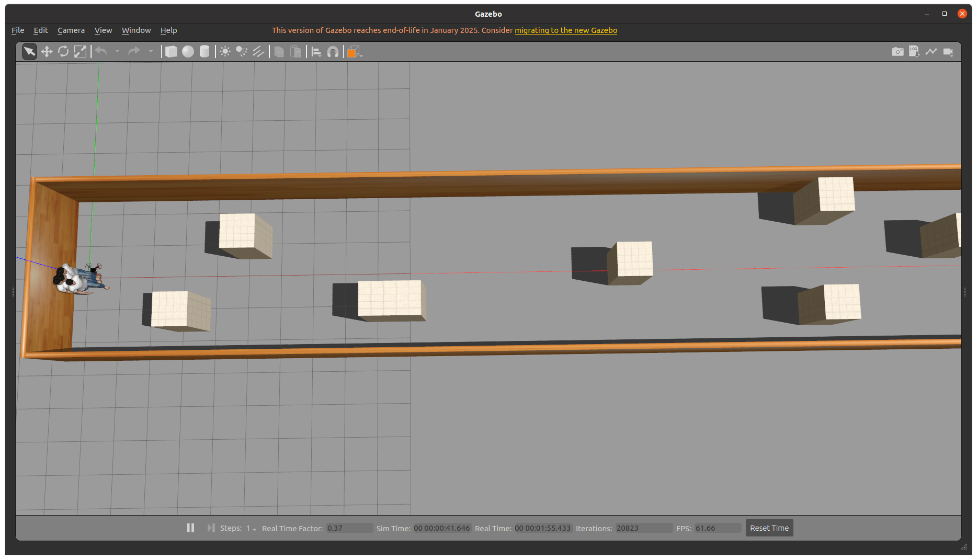Expand the right side panel handle
This screenshot has width=977, height=560.
pos(964,292)
